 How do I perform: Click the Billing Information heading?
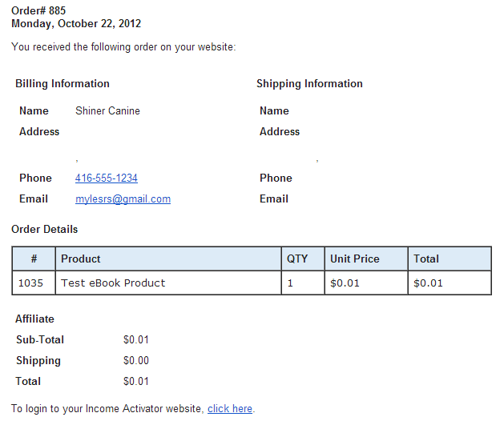click(62, 84)
